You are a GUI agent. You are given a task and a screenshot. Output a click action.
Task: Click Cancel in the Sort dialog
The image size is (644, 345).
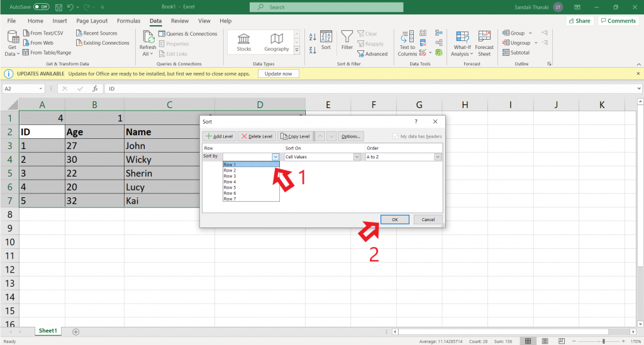[x=428, y=219]
